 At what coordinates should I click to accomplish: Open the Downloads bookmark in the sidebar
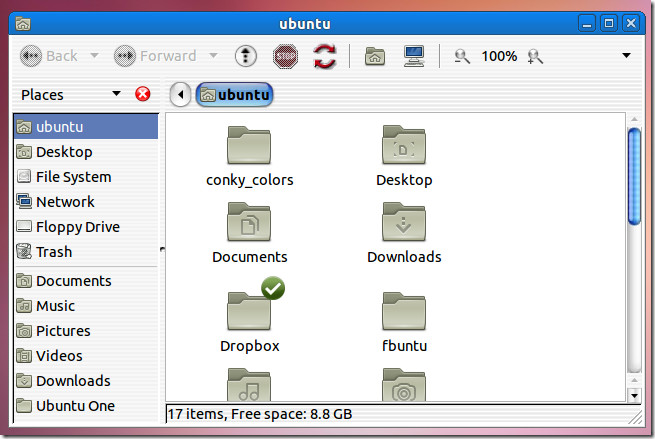pos(86,381)
